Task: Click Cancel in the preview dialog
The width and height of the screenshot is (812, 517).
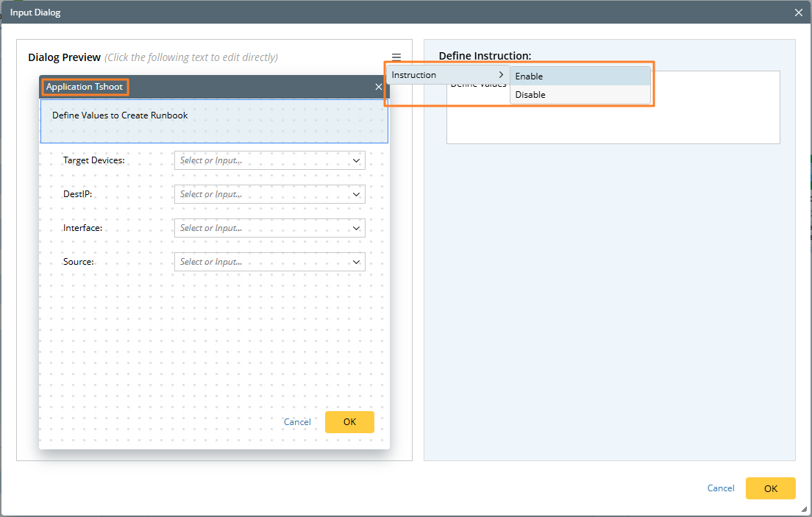Action: [x=297, y=421]
